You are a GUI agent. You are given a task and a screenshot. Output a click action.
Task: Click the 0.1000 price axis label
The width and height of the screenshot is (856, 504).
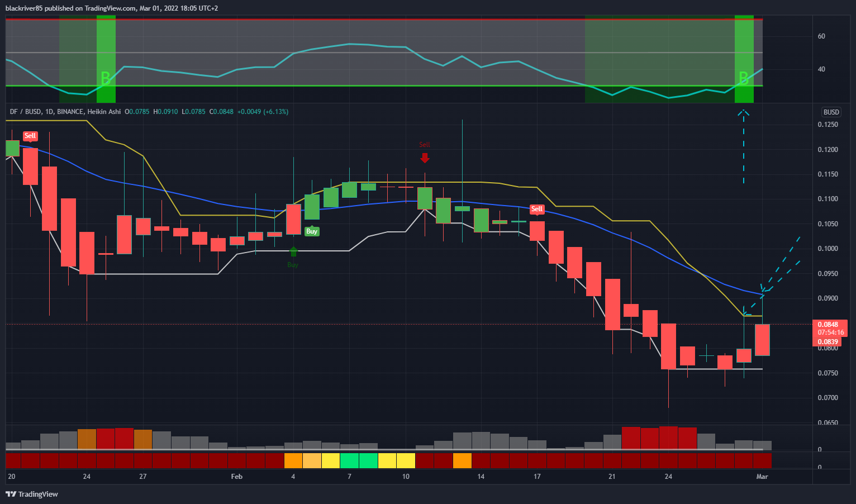pos(828,249)
